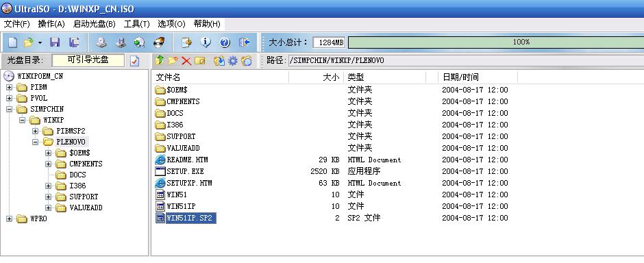
Task: Expand the VALUEADD tree node
Action: click(x=49, y=208)
